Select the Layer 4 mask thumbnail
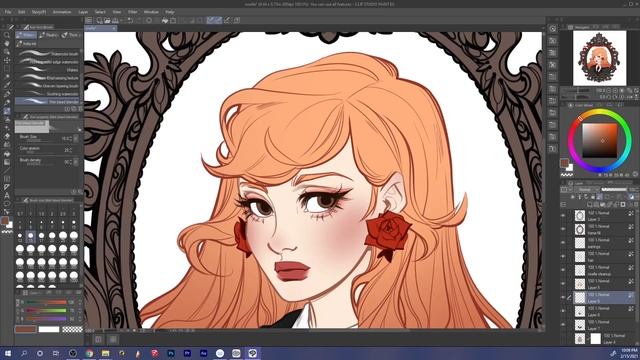 pos(596,338)
